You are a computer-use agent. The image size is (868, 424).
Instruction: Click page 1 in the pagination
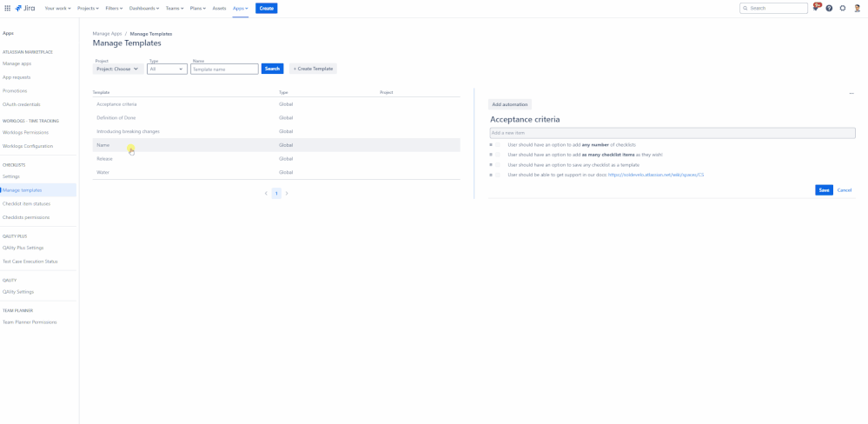276,193
